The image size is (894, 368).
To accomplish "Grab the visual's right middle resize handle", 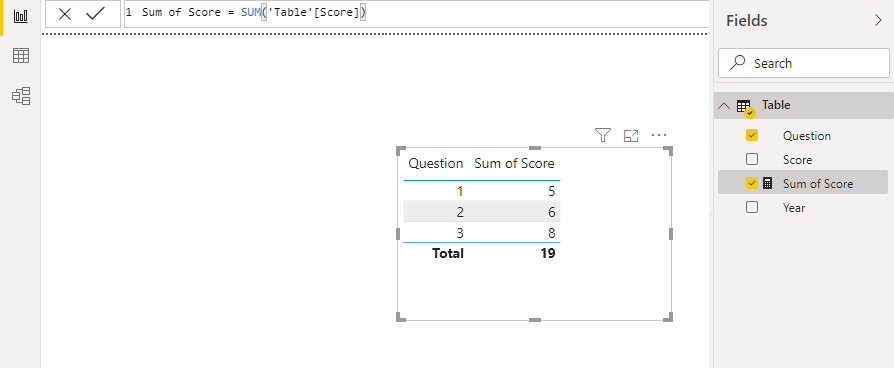I will point(671,233).
